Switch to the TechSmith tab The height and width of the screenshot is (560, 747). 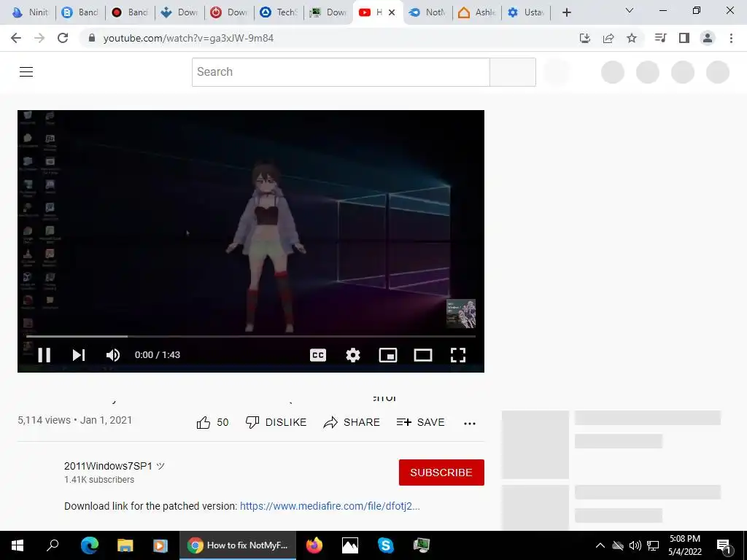coord(279,12)
